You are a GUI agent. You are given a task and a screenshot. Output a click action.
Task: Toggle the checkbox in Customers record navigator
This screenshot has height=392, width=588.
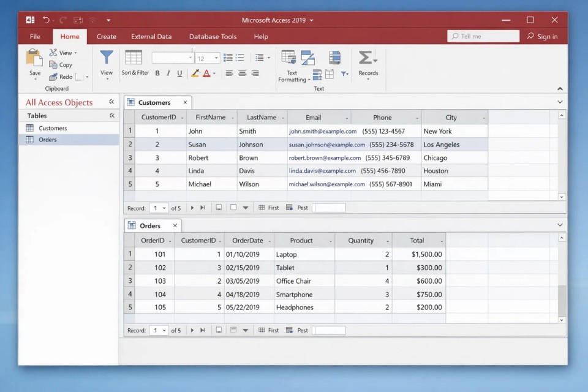pos(233,208)
